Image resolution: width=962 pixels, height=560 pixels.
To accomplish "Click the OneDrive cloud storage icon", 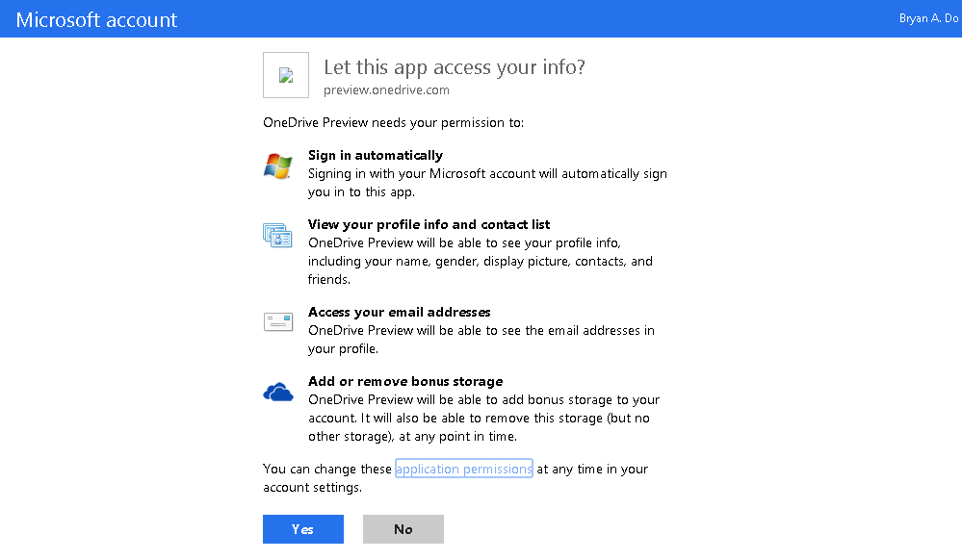I will (278, 392).
